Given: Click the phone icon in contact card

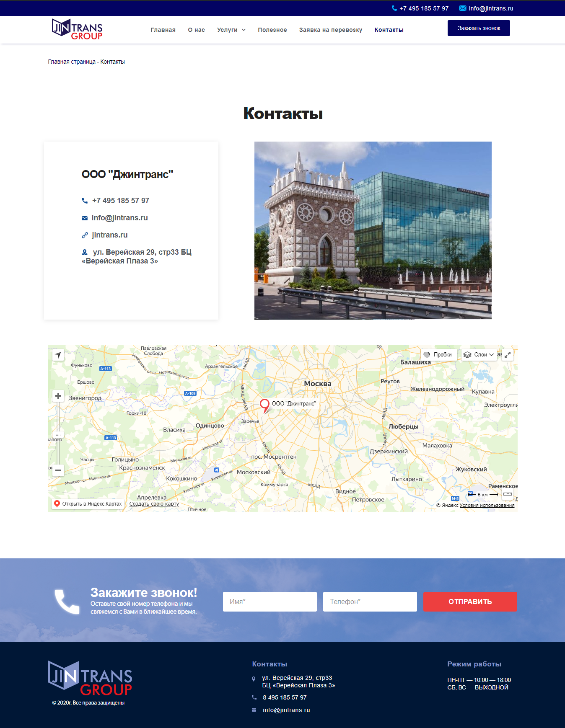Looking at the screenshot, I should coord(85,201).
